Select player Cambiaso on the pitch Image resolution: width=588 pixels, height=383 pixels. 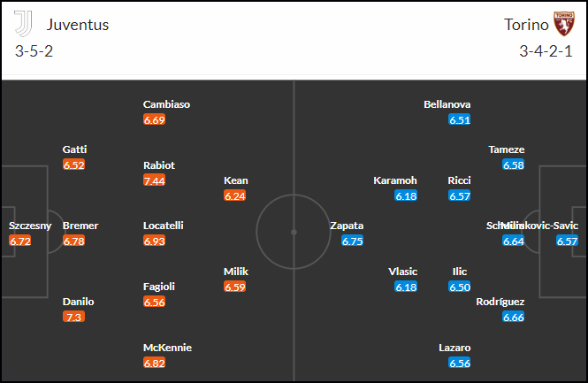pyautogui.click(x=166, y=104)
